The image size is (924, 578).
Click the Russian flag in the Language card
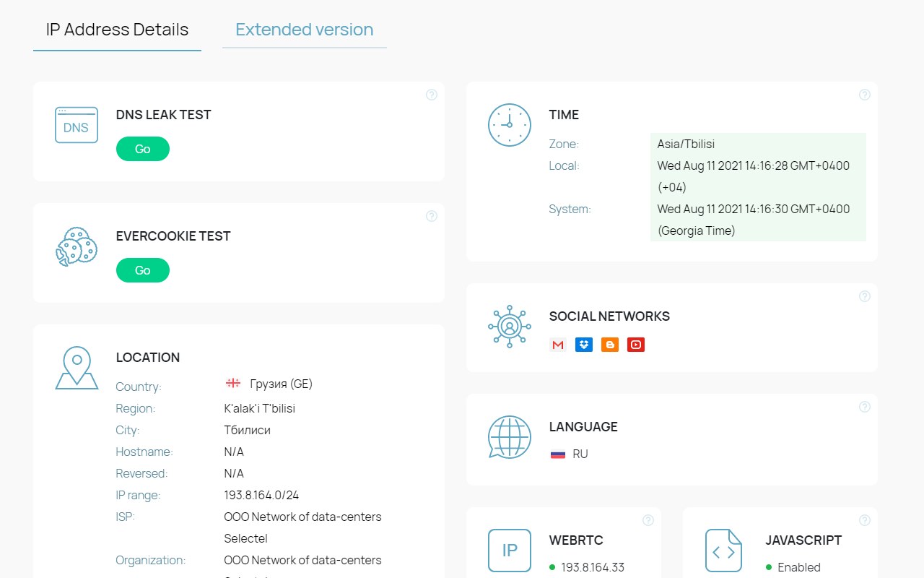click(x=558, y=454)
